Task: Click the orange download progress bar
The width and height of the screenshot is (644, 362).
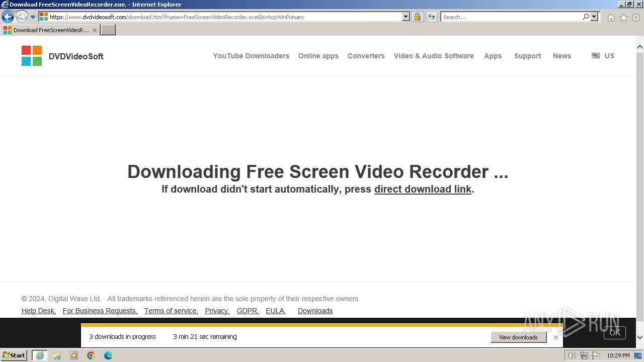Action: [322, 325]
